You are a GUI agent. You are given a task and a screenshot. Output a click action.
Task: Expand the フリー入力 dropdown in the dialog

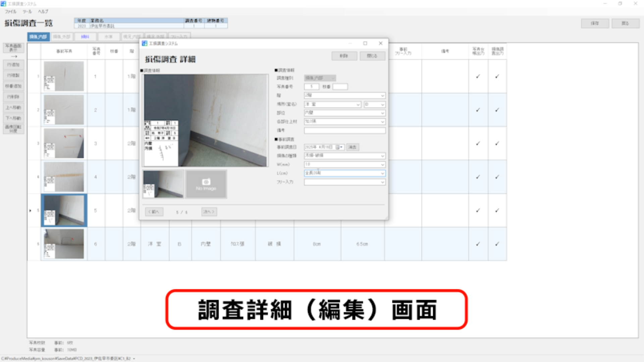(x=382, y=182)
